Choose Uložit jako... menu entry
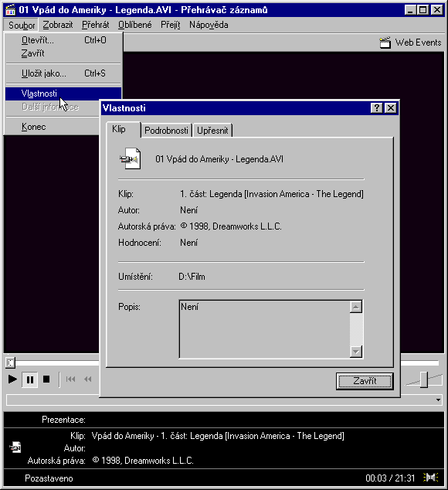448x490 pixels. tap(63, 73)
